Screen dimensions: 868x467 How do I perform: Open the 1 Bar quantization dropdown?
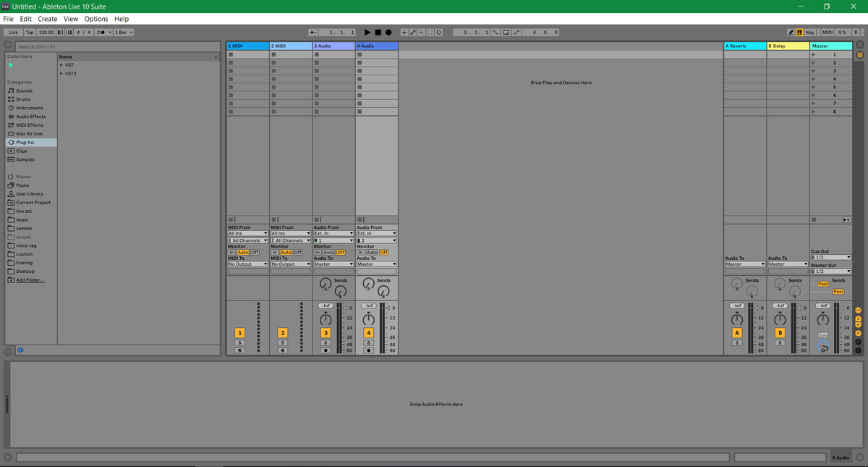[124, 33]
